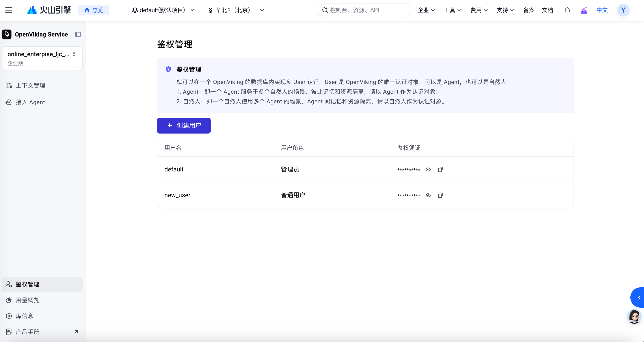Click the external link arrow beside 产品手册

[x=76, y=332]
